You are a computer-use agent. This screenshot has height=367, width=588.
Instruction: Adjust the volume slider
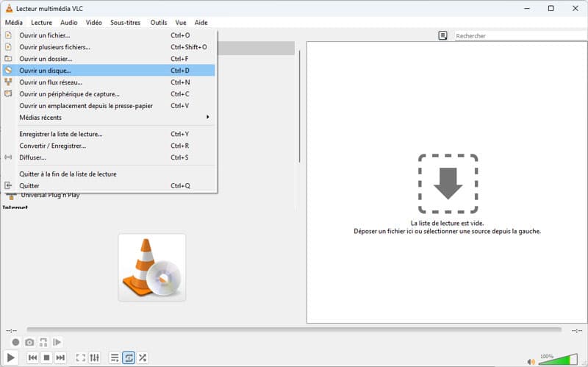coord(557,360)
